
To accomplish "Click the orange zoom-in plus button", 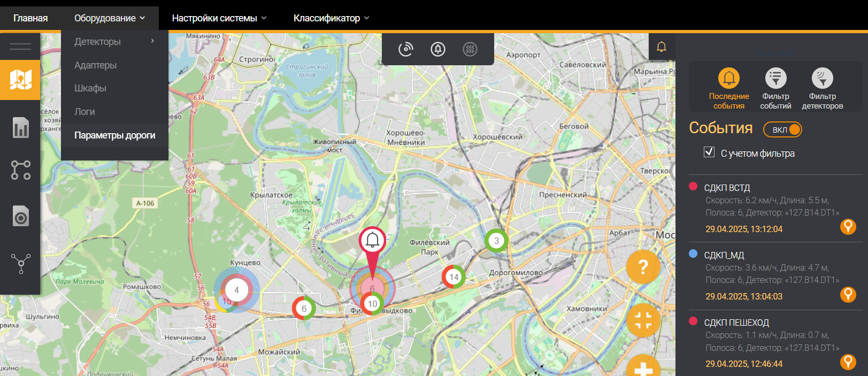I will click(x=643, y=366).
